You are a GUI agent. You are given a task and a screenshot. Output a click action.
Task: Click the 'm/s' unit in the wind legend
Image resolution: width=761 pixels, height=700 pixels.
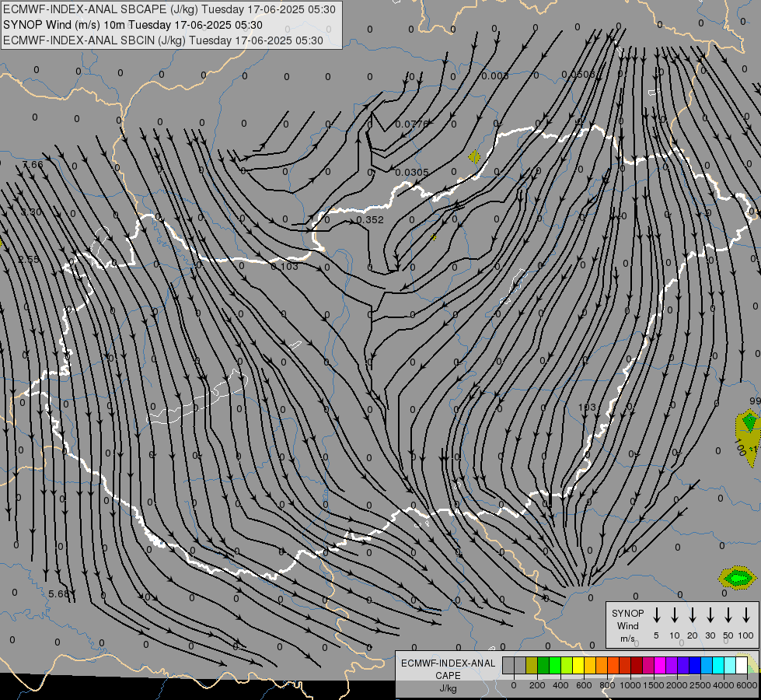(x=627, y=639)
